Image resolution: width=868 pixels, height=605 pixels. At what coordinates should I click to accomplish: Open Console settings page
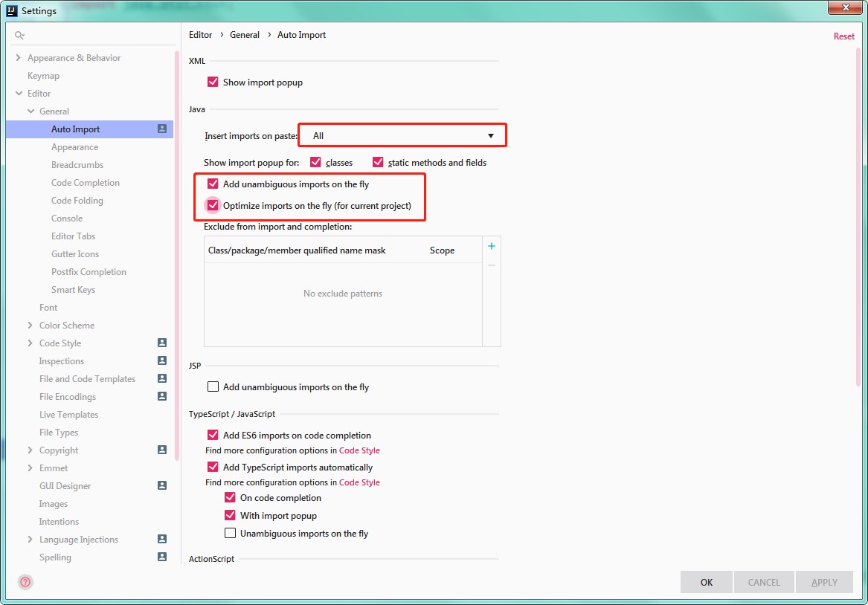pyautogui.click(x=67, y=219)
